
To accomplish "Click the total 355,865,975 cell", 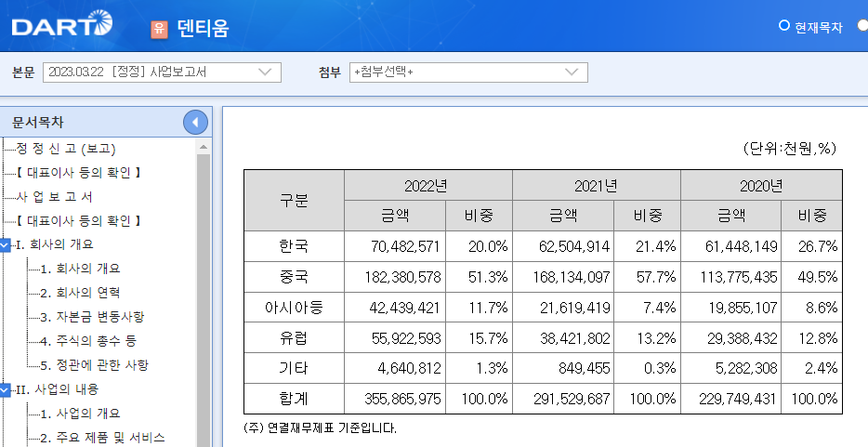I will [402, 399].
